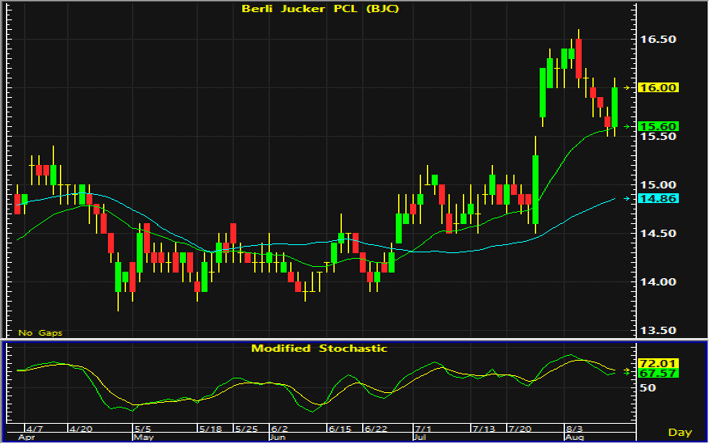Screen dimensions: 710x444
Task: Select the yellow 16.00 price label
Action: pyautogui.click(x=658, y=87)
